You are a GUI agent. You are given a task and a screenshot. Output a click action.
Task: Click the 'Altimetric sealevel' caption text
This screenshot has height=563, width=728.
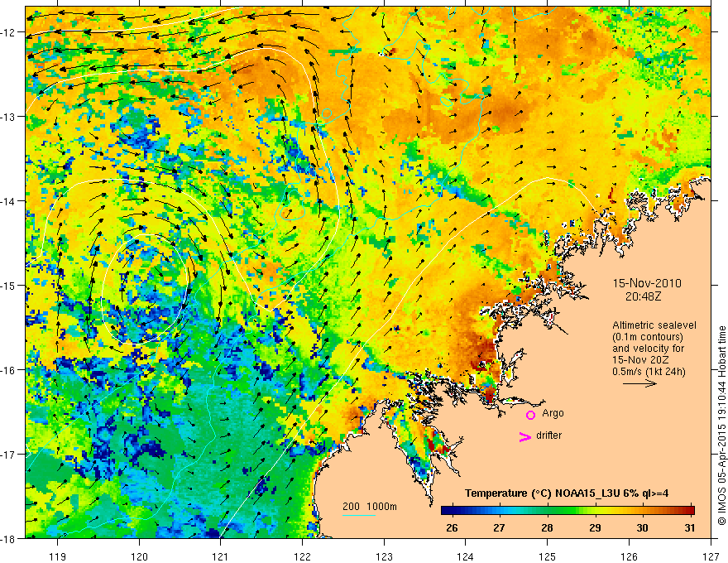654,325
